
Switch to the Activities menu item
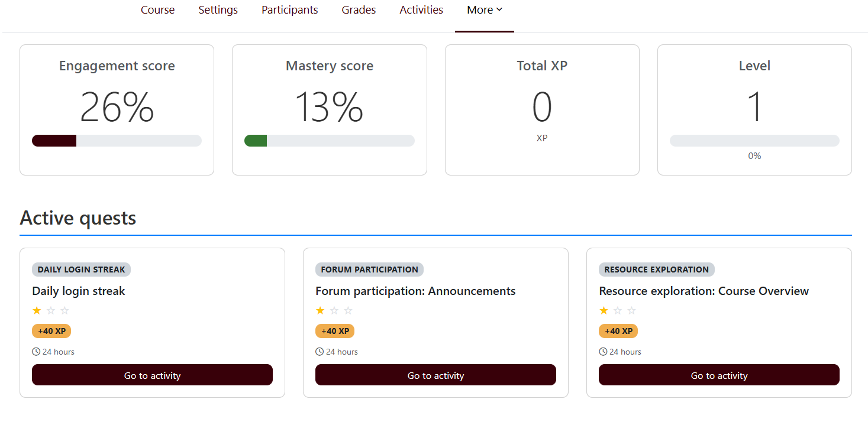pyautogui.click(x=421, y=9)
